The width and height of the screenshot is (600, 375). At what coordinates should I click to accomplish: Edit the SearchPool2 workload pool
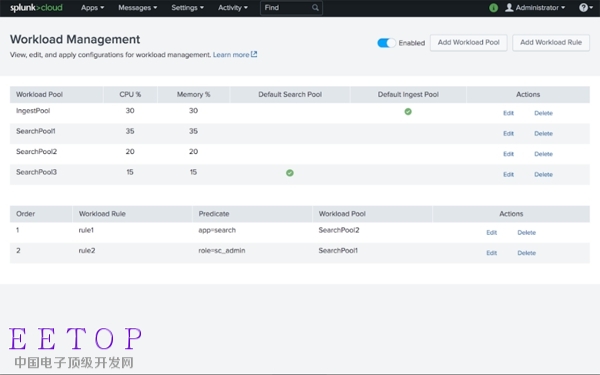point(508,154)
